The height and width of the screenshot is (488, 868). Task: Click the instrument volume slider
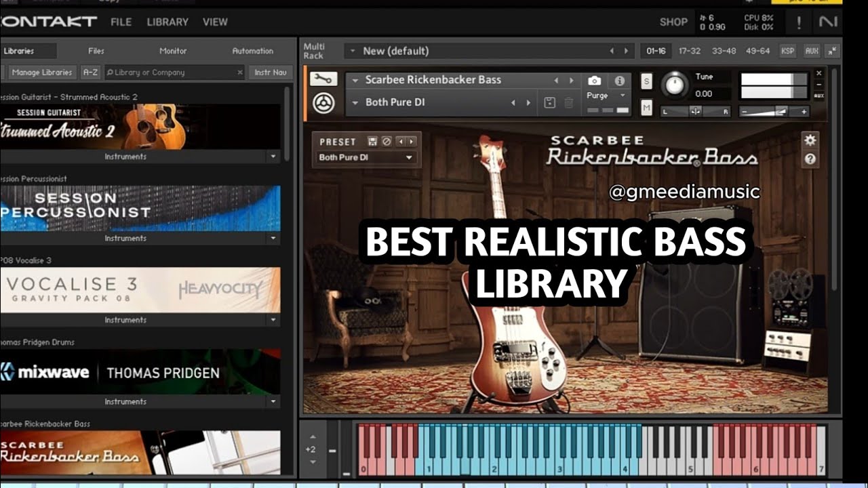[x=774, y=112]
